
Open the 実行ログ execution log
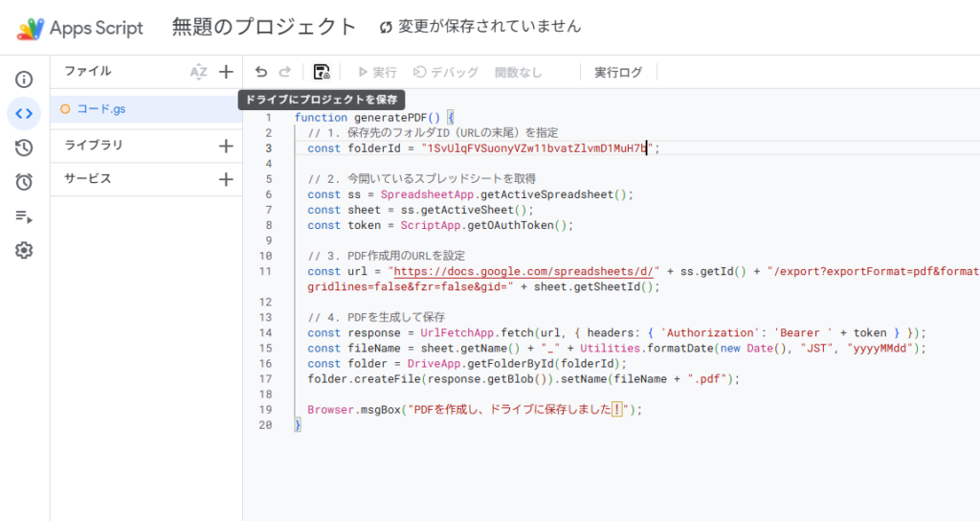[x=618, y=72]
